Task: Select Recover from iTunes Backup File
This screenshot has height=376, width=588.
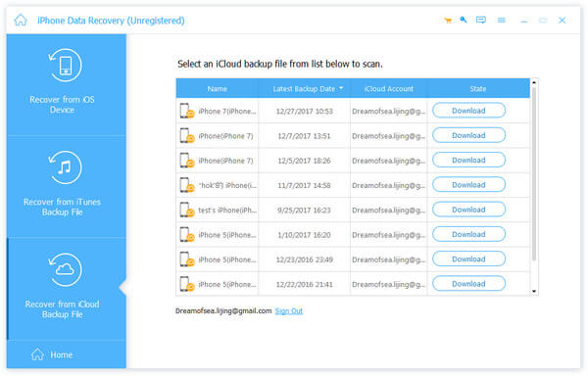Action: coord(67,186)
